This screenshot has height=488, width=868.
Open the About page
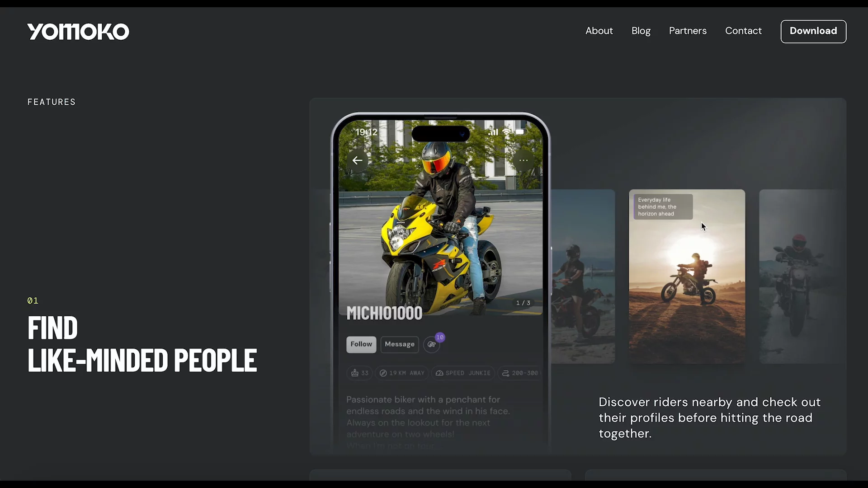tap(599, 31)
